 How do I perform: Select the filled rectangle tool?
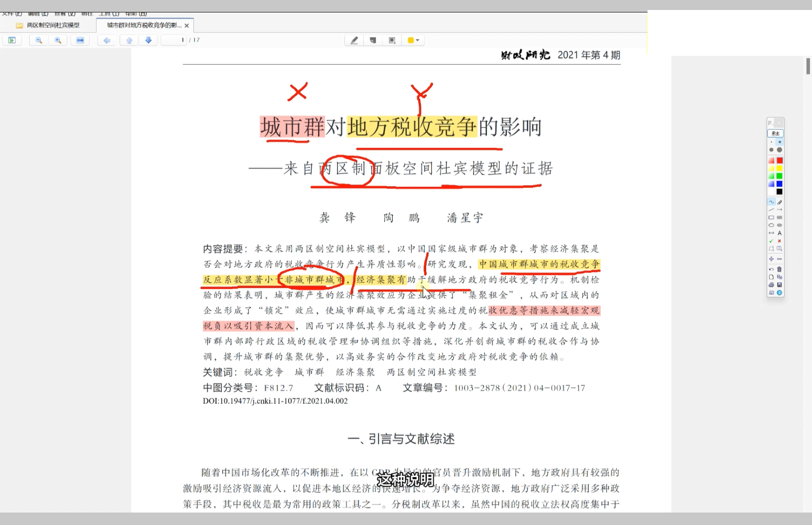(x=780, y=217)
